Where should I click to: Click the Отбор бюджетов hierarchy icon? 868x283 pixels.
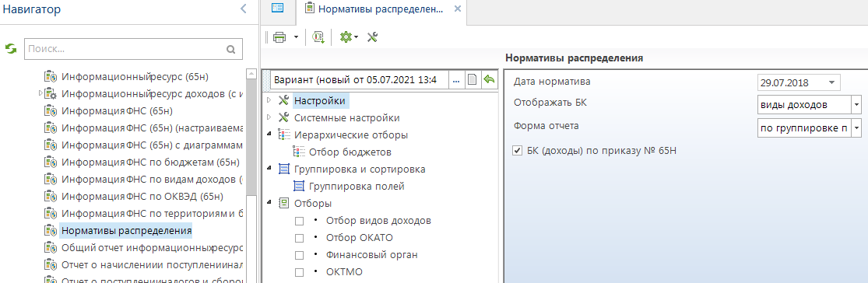pos(299,152)
